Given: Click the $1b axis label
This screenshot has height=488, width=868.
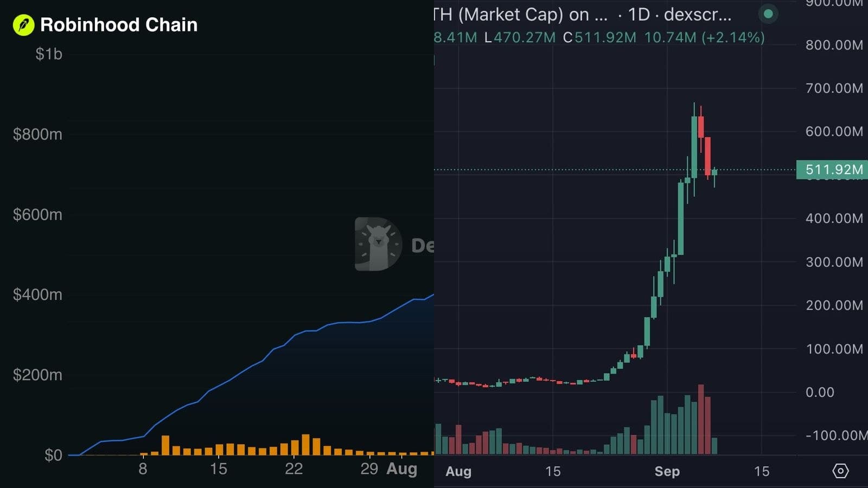Looking at the screenshot, I should click(x=49, y=54).
